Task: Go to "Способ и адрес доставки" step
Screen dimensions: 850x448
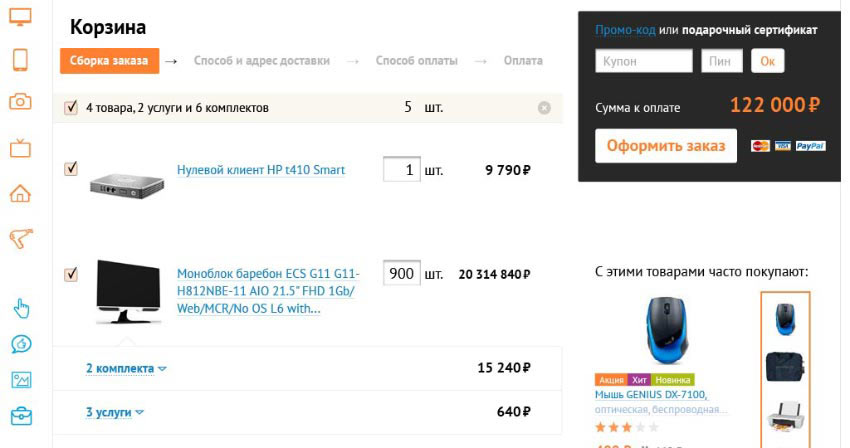Action: 261,61
